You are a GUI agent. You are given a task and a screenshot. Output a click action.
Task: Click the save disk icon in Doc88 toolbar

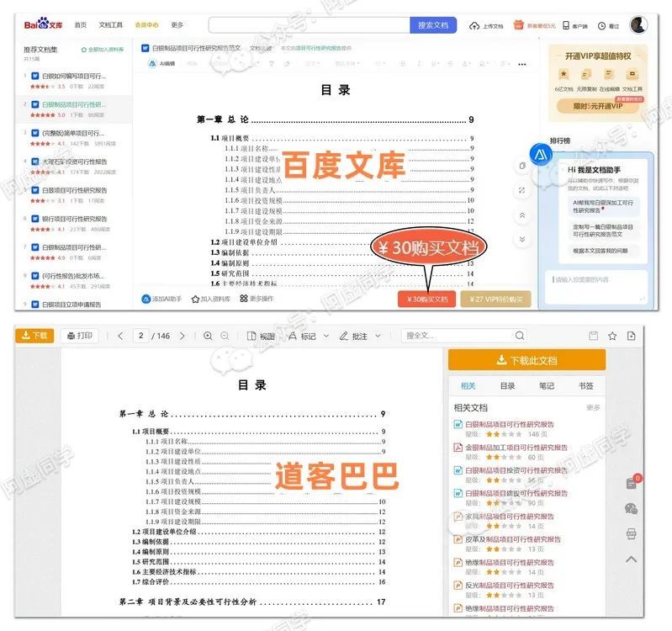coord(593,336)
